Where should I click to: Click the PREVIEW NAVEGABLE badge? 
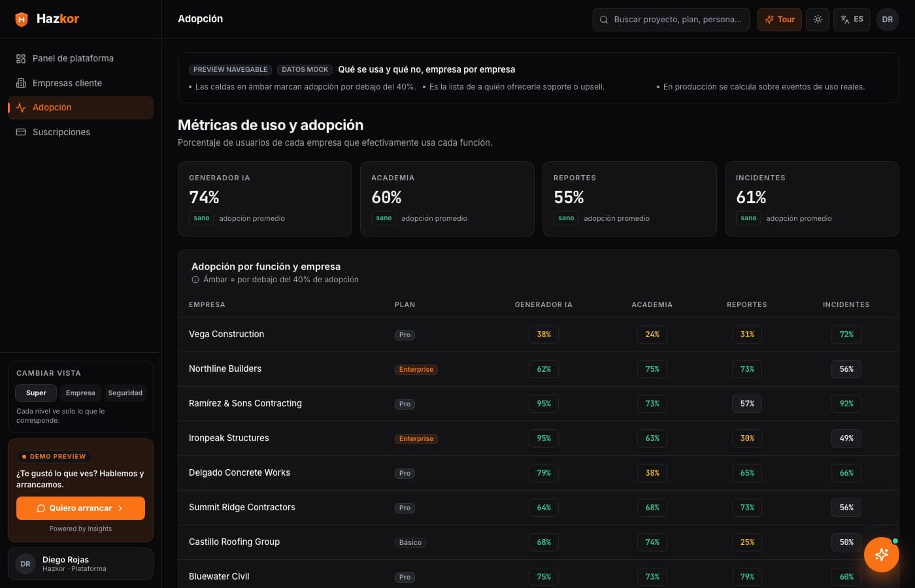click(230, 69)
